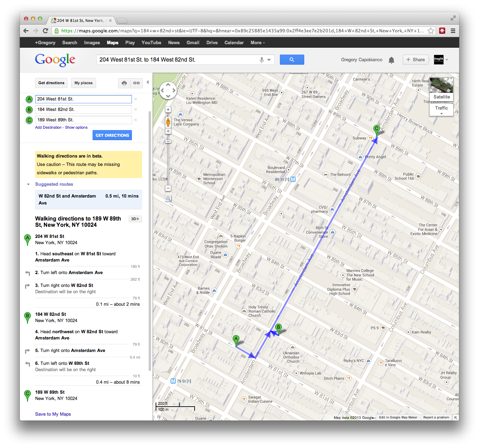
Task: Open YouTube in the Google bar
Action: [x=151, y=43]
